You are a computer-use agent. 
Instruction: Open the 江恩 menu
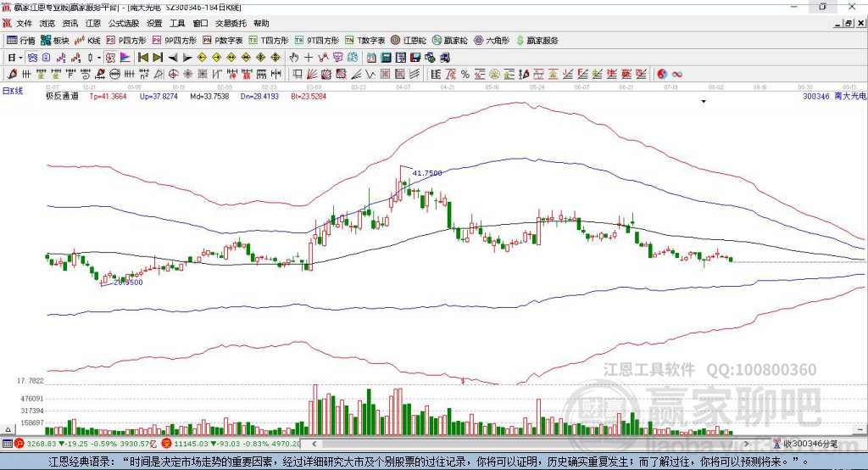pos(93,23)
